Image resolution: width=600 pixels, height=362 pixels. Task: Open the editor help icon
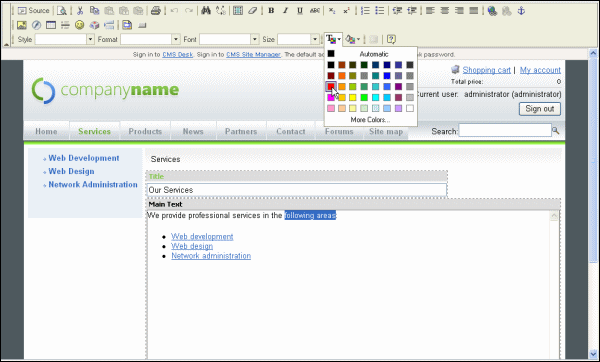(x=391, y=39)
